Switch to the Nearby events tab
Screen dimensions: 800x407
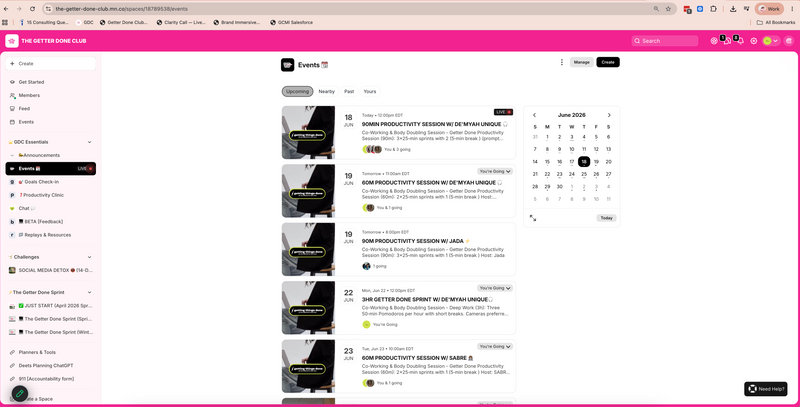(x=327, y=91)
